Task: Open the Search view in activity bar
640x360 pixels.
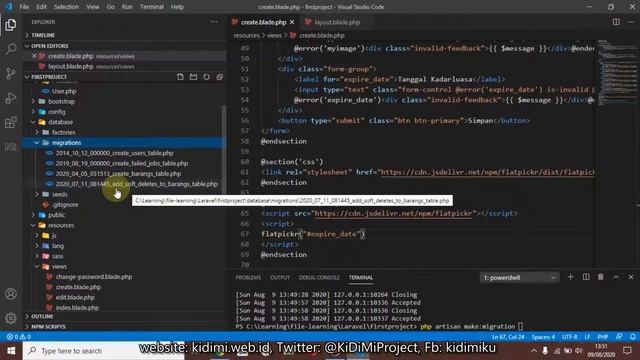Action: click(x=11, y=49)
